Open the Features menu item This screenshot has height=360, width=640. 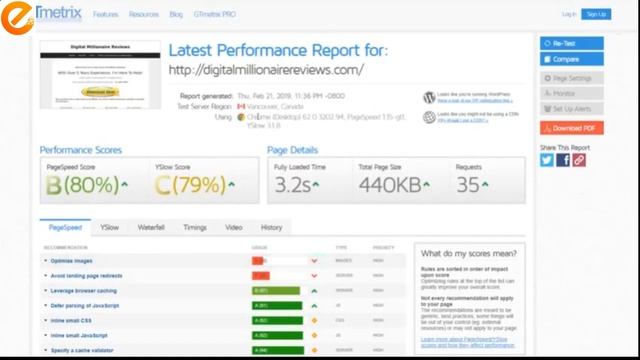(x=105, y=14)
